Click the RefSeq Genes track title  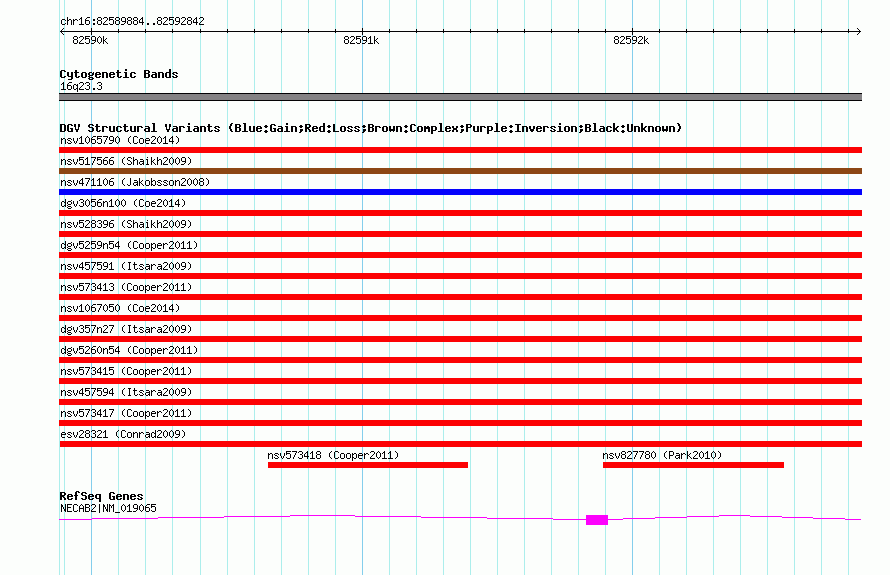[x=101, y=496]
